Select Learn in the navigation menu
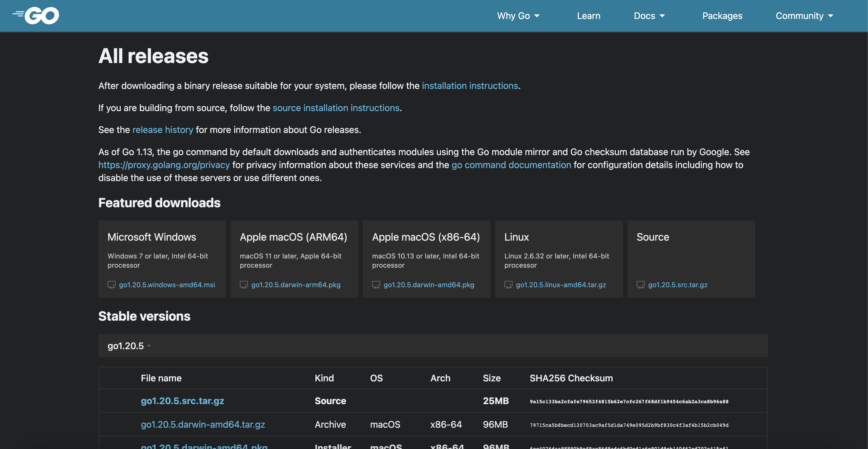Viewport: 868px width, 449px height. (x=588, y=16)
